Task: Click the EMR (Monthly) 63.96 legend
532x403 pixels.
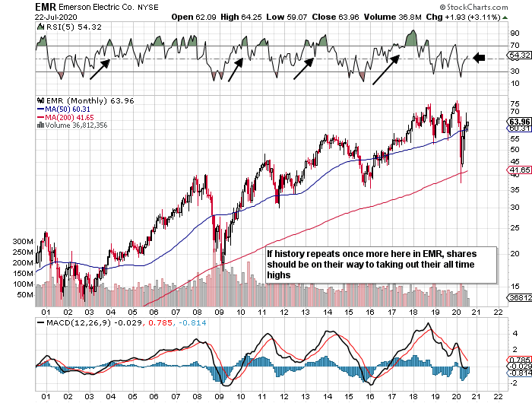Action: click(x=90, y=101)
